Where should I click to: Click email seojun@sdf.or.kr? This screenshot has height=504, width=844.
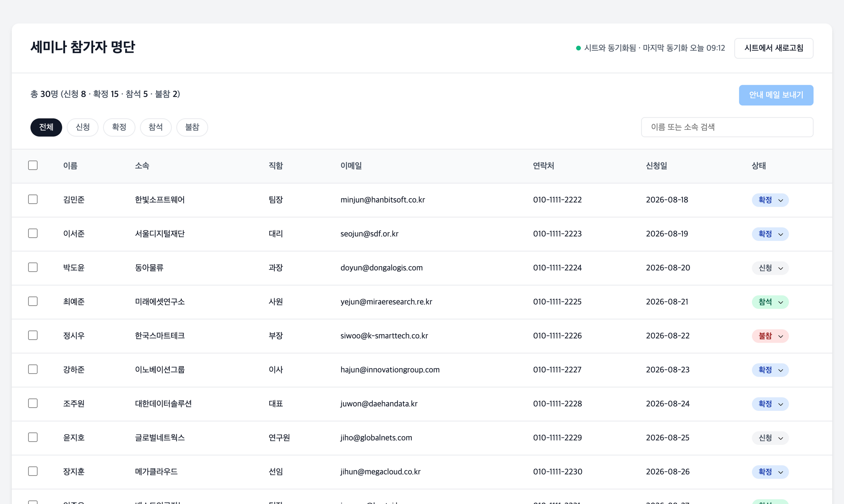(x=369, y=234)
